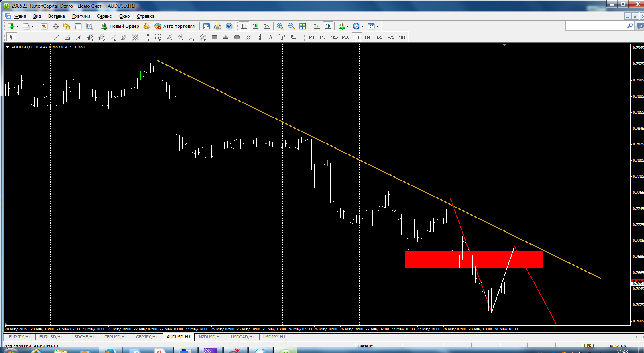Switch chart to fullscreen mode icon
Viewport: 644px width, 353px height.
point(206,26)
